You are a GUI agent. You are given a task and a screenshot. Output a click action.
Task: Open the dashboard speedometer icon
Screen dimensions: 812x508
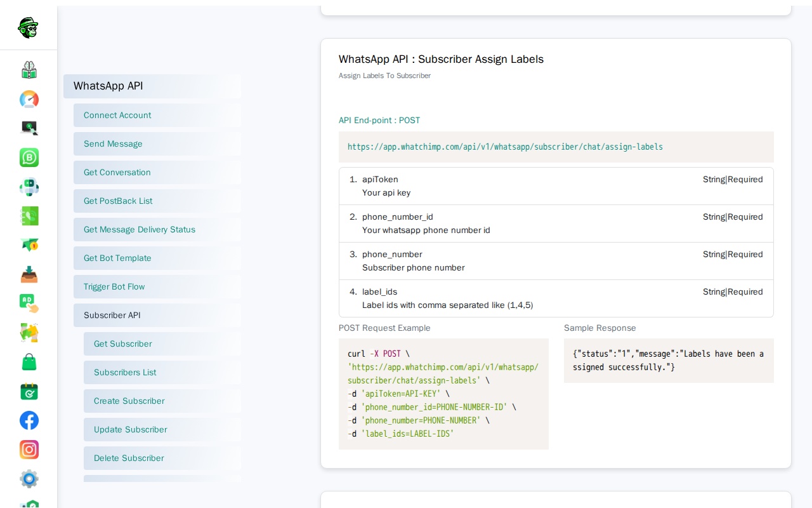click(x=29, y=99)
